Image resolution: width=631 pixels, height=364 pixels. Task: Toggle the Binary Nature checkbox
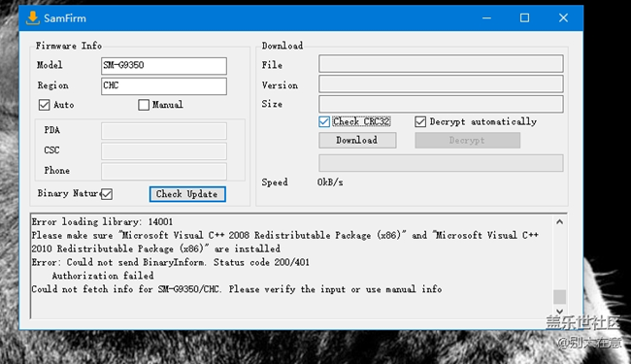107,194
